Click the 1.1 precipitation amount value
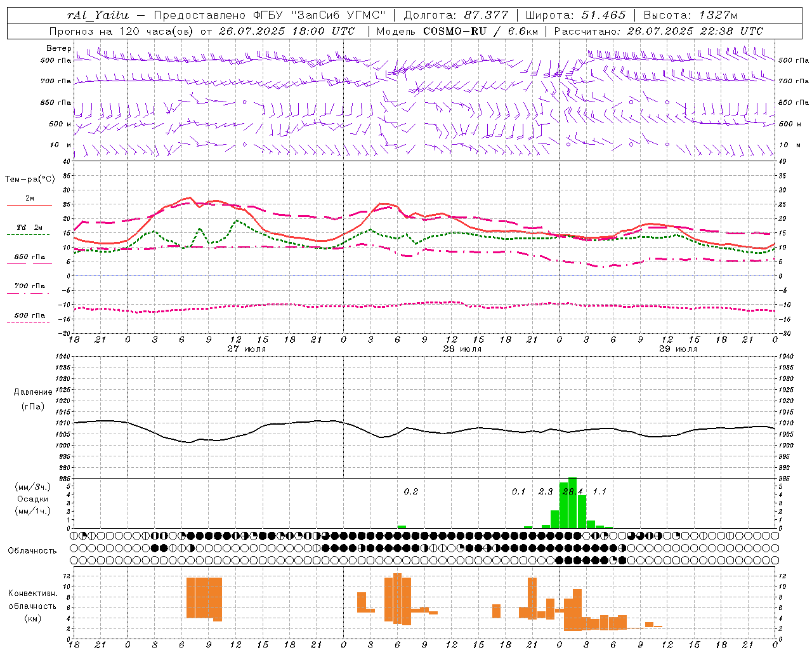This screenshot has width=812, height=650. pyautogui.click(x=599, y=491)
